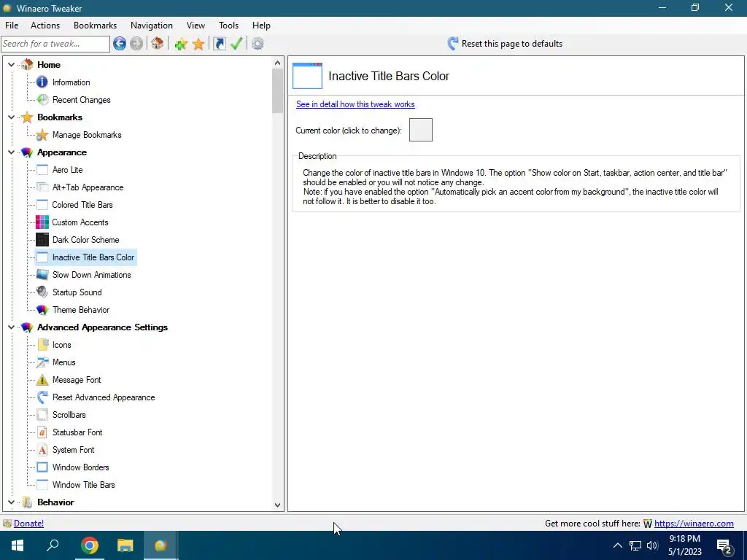Select Alt+Tab Appearance in the tree
Screen dimensions: 747x560
[x=88, y=187]
